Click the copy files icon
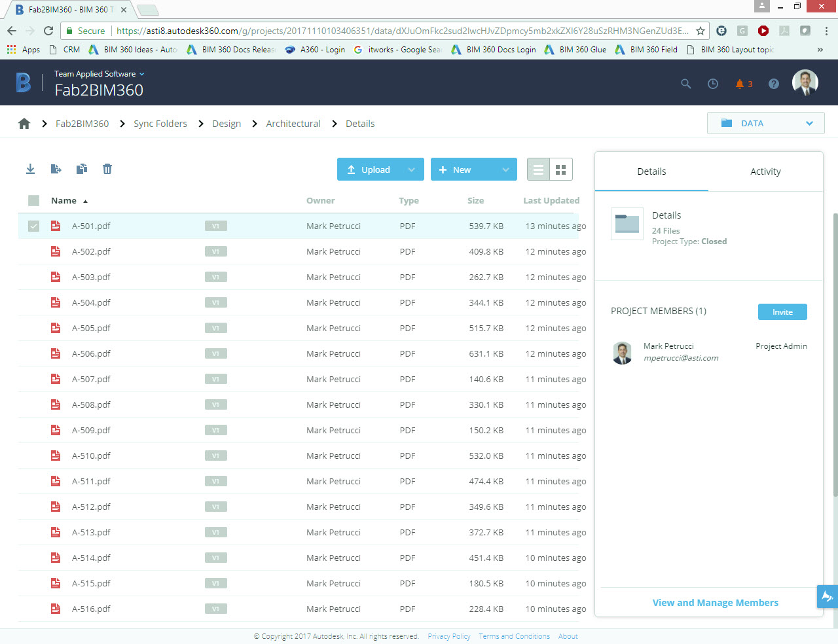Image resolution: width=838 pixels, height=644 pixels. coord(82,169)
